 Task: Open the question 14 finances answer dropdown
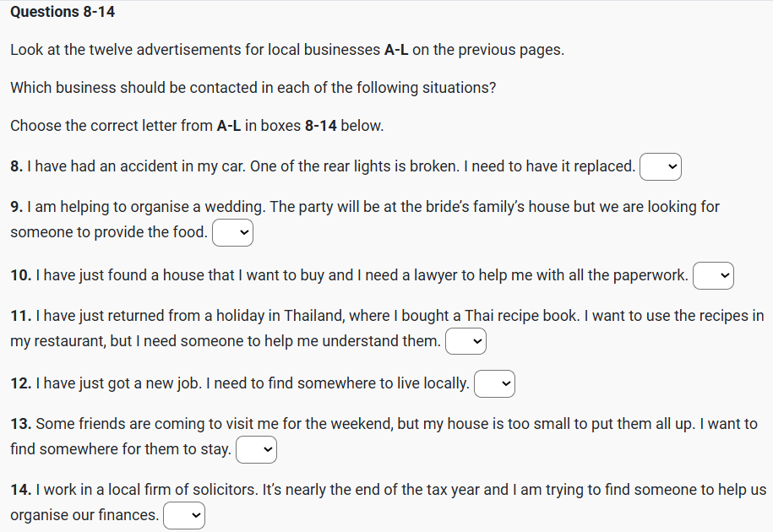tap(183, 516)
